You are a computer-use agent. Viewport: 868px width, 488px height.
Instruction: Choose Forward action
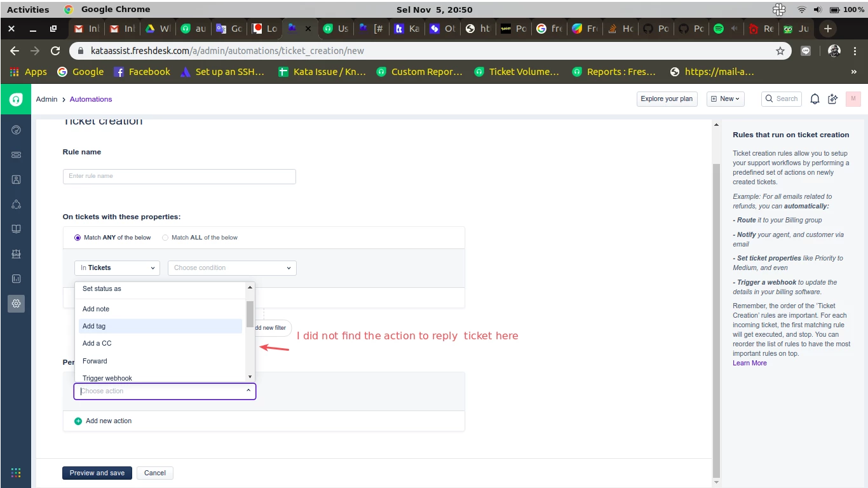(161, 361)
